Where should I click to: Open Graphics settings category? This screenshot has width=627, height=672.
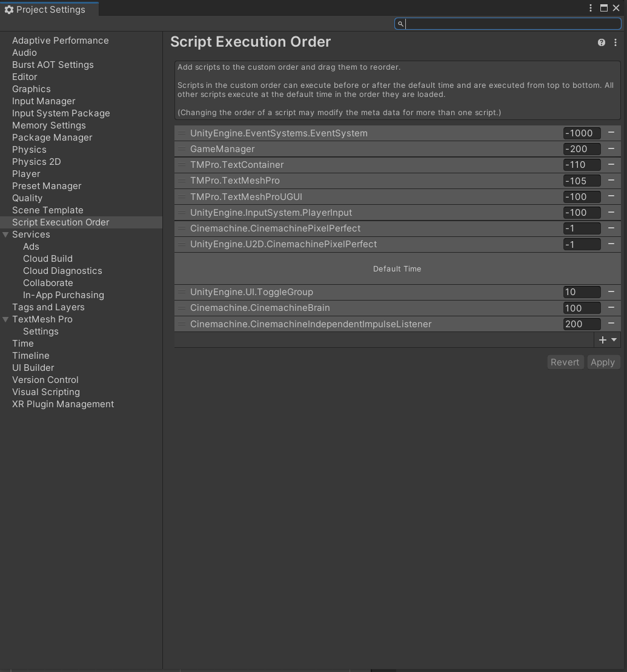(32, 88)
